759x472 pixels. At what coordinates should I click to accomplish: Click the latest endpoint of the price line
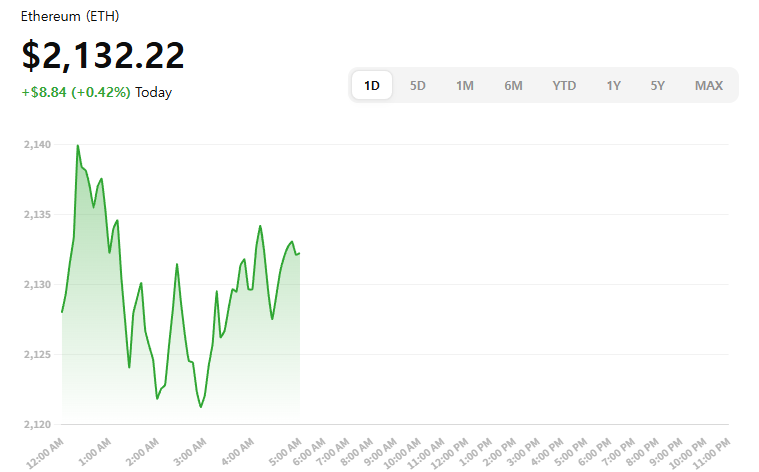[299, 253]
